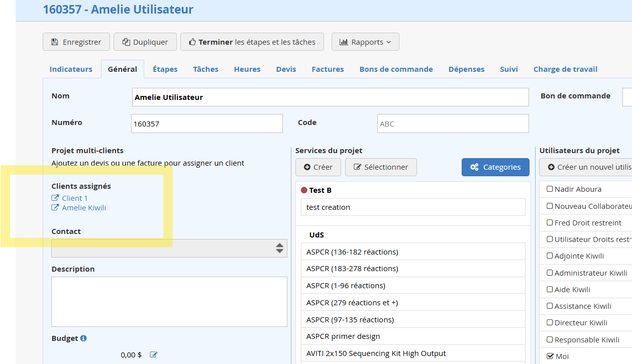Click external link icon beside Client 1
This screenshot has height=364, width=632.
click(x=55, y=198)
